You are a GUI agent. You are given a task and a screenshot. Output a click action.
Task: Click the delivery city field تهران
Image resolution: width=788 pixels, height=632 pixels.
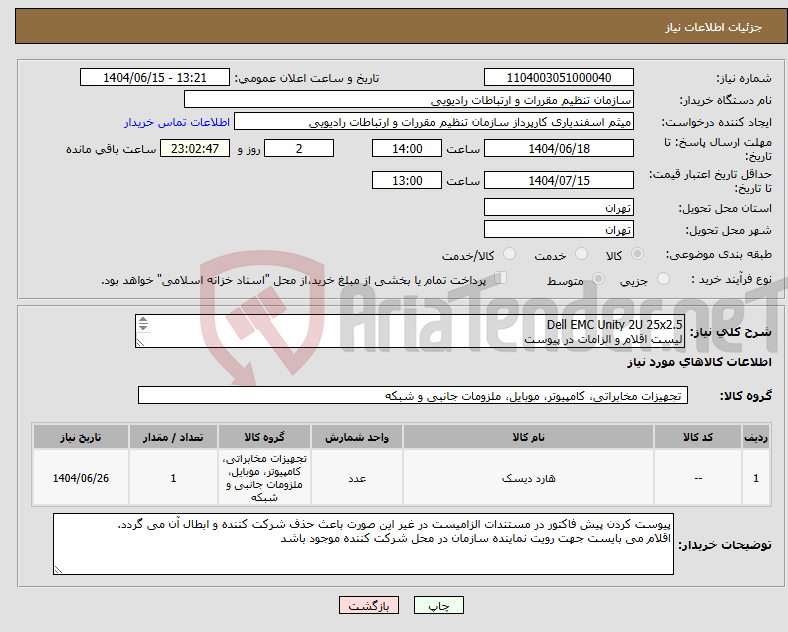tap(559, 230)
